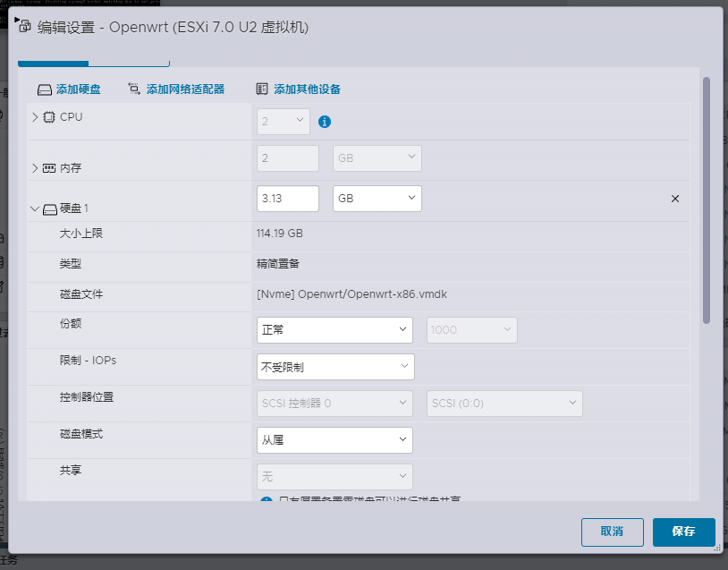This screenshot has height=570, width=728.
Task: Open the SCSI (0:0) position dropdown
Action: coord(504,404)
